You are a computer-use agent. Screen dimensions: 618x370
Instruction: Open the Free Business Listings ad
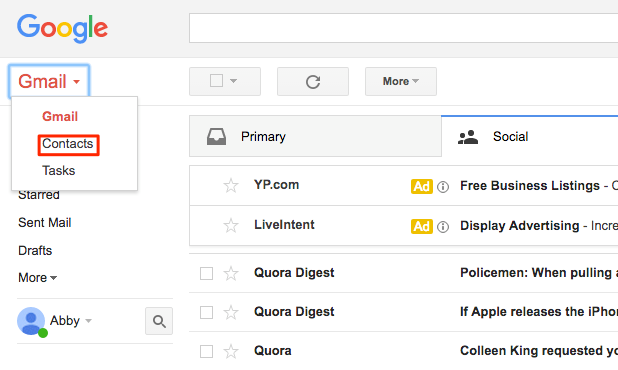[530, 186]
